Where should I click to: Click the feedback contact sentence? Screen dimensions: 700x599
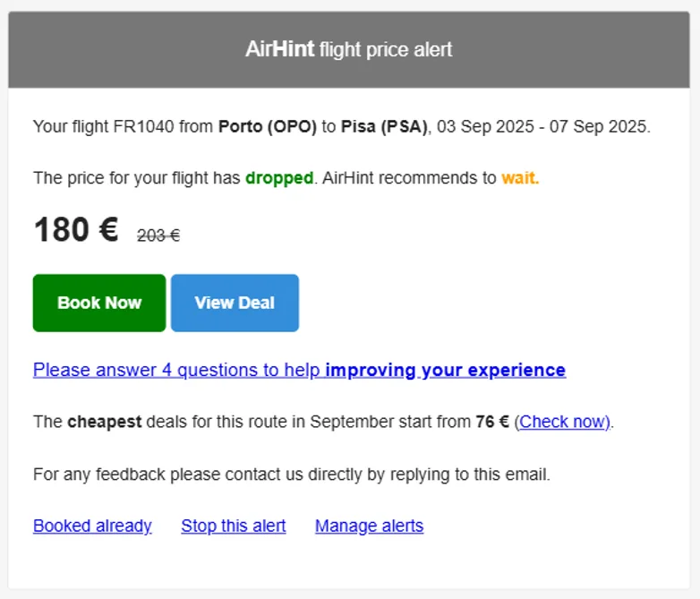[x=292, y=475]
